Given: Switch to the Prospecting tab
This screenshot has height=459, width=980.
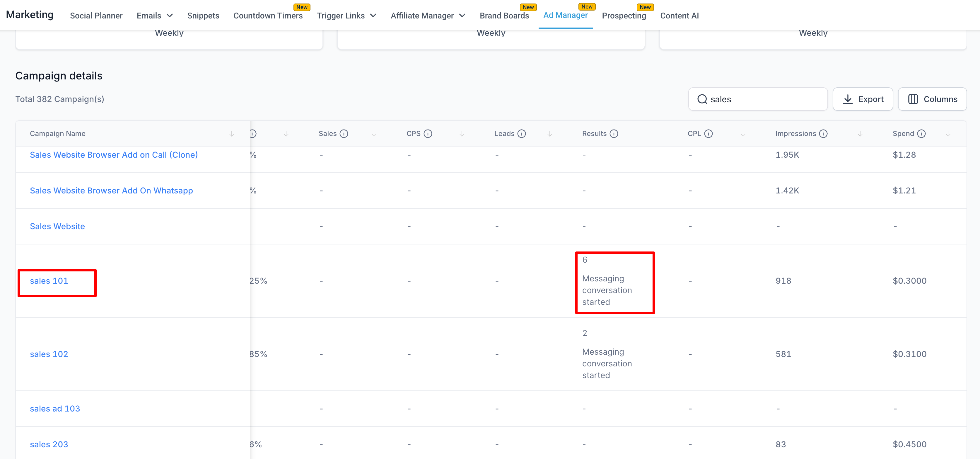Looking at the screenshot, I should (x=624, y=16).
